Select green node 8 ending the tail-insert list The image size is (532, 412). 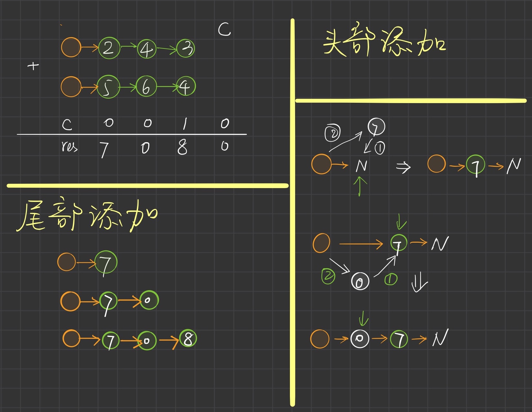[x=188, y=338]
